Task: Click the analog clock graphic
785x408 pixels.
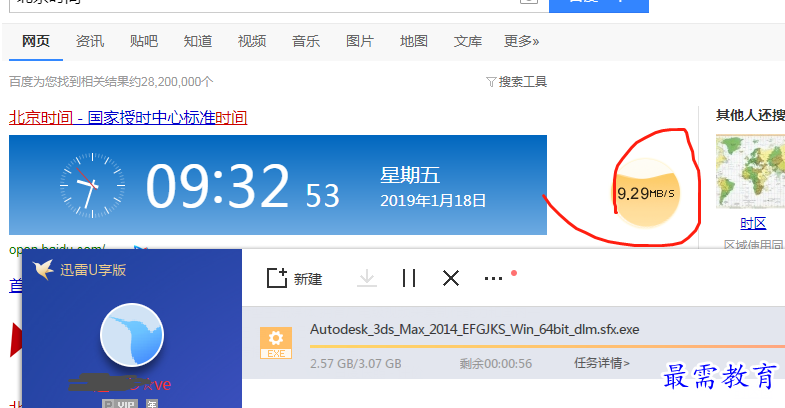Action: click(92, 185)
